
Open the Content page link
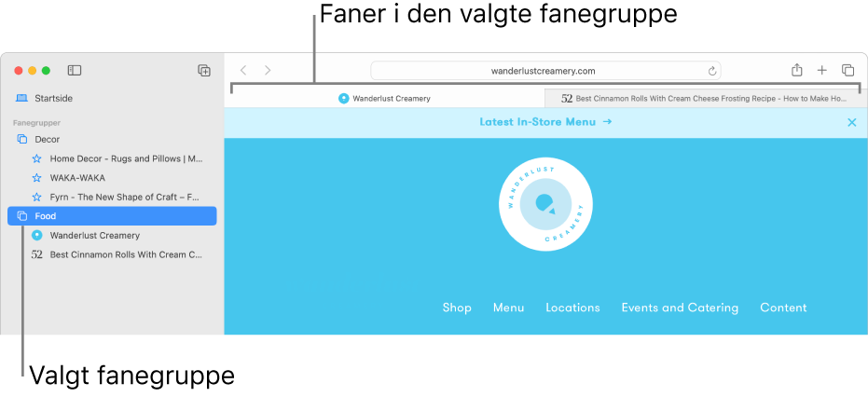tap(783, 308)
